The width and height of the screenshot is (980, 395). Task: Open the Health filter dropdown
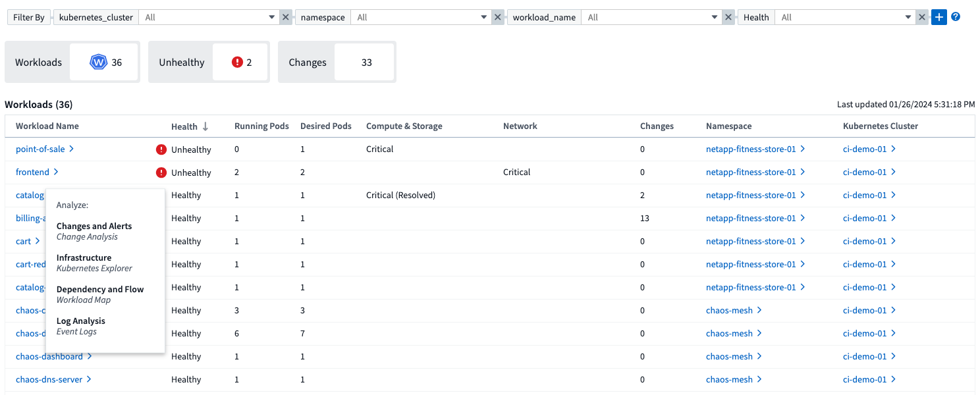point(908,18)
